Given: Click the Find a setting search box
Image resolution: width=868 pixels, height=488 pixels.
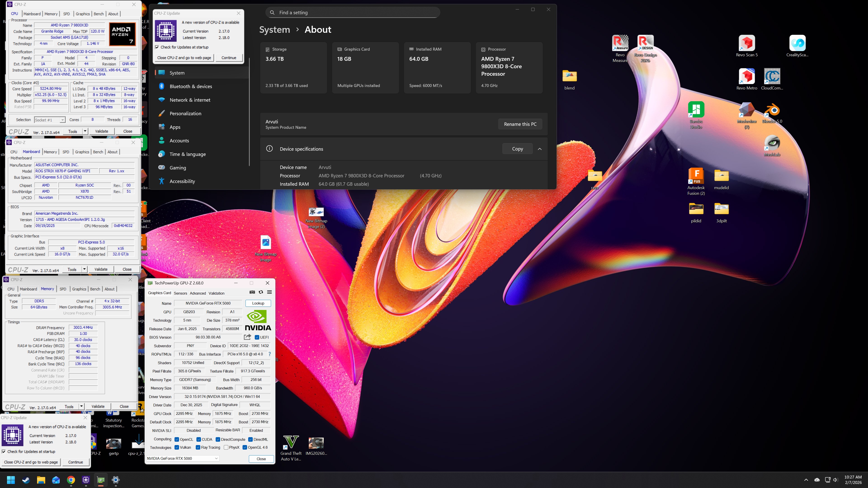Looking at the screenshot, I should click(352, 12).
